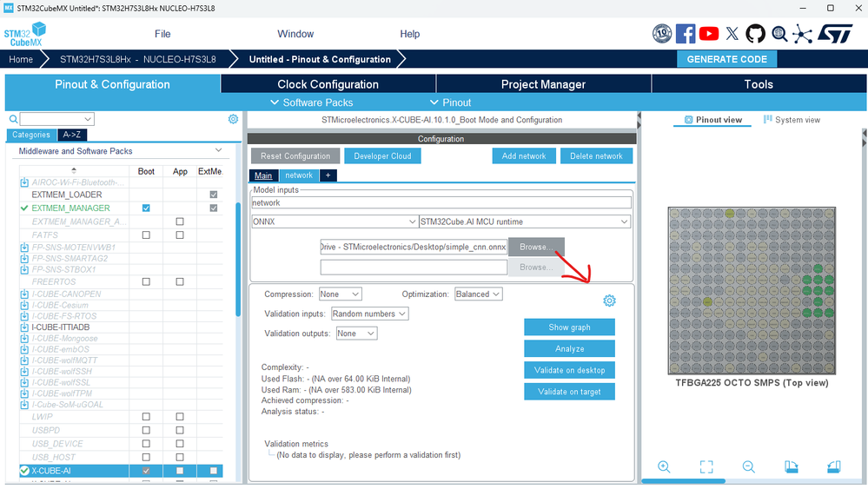Click download icon next to FP-SNS-MOTENVWB1
This screenshot has height=489, width=868.
pyautogui.click(x=24, y=248)
